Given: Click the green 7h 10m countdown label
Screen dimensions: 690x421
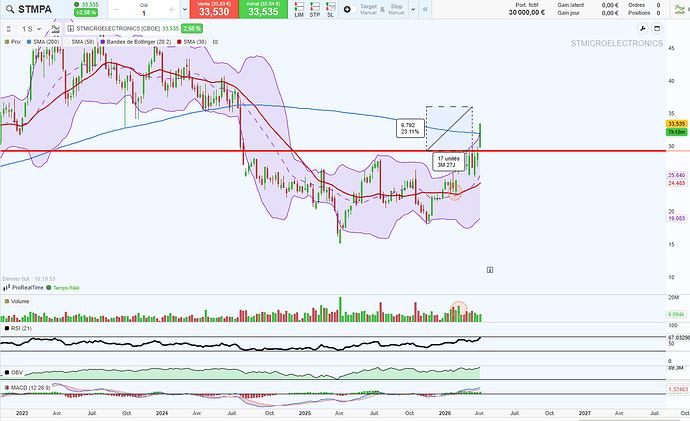Looking at the screenshot, I should point(677,132).
